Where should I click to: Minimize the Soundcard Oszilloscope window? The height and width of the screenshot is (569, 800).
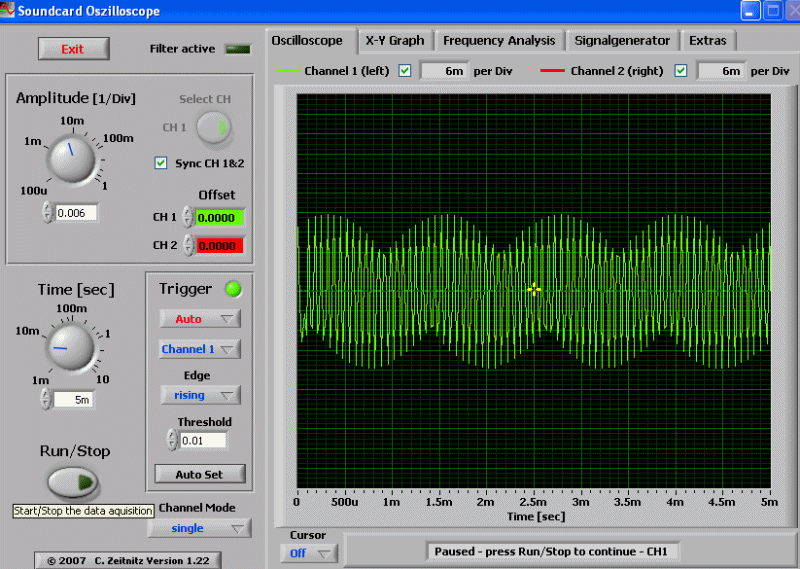tap(751, 11)
